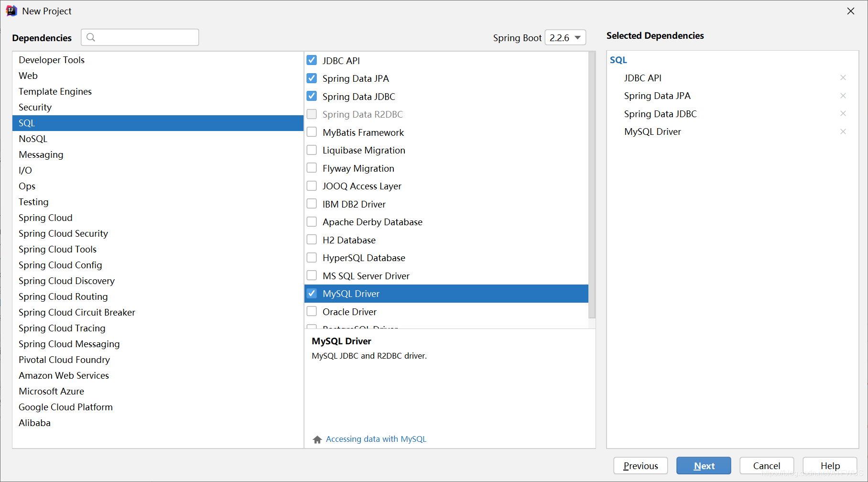This screenshot has width=868, height=482.
Task: Check the MS SQL Server Driver checkbox
Action: (312, 275)
